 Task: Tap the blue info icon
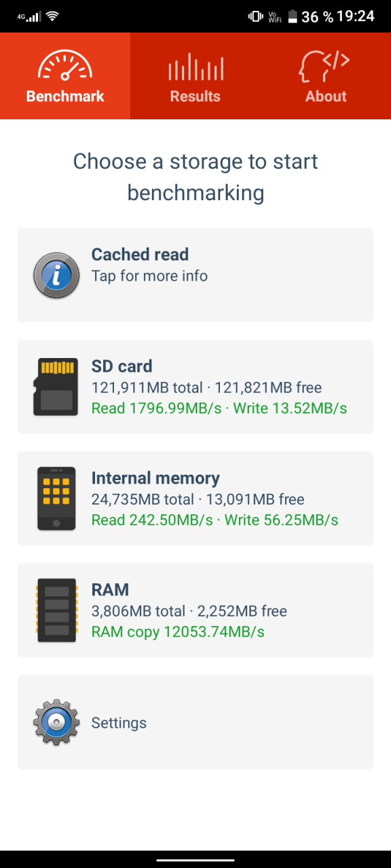pos(56,275)
